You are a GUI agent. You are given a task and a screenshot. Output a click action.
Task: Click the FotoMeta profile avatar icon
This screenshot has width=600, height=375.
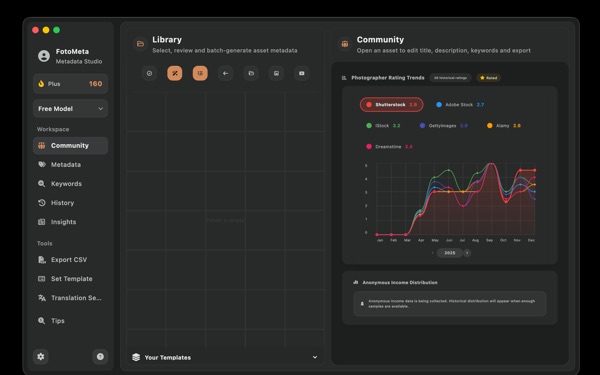[44, 56]
